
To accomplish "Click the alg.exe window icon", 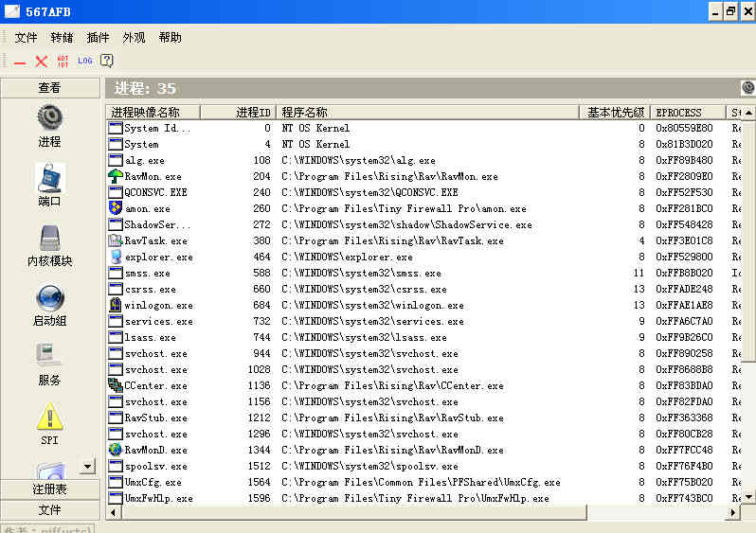I will point(116,160).
